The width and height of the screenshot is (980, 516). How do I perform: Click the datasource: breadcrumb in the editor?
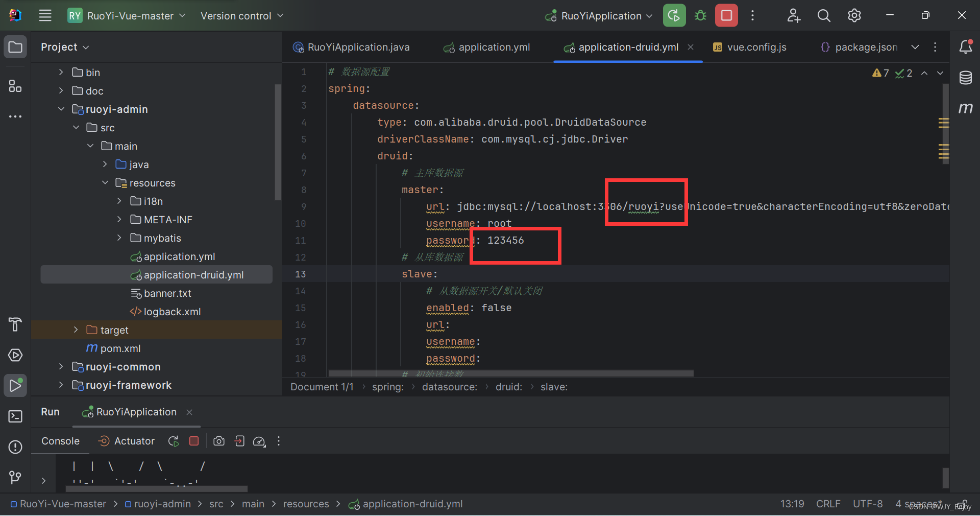(450, 387)
